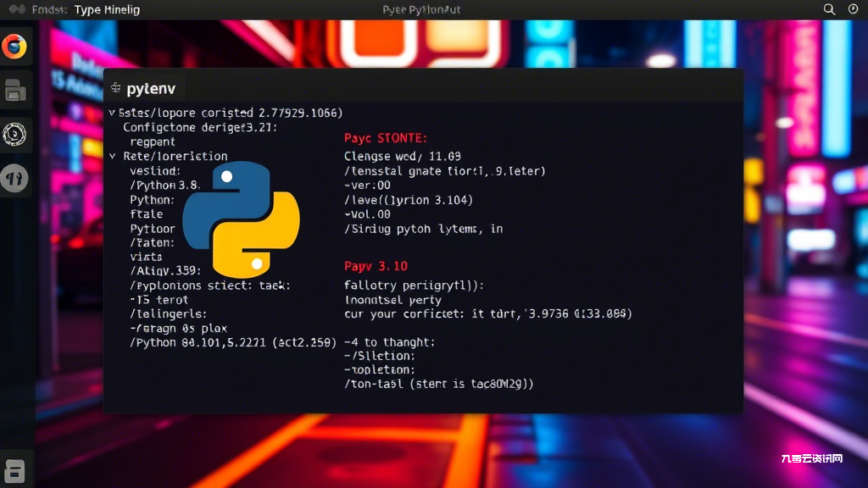
Task: Select the -/ɾaragn 0s plox line
Action: tap(178, 328)
